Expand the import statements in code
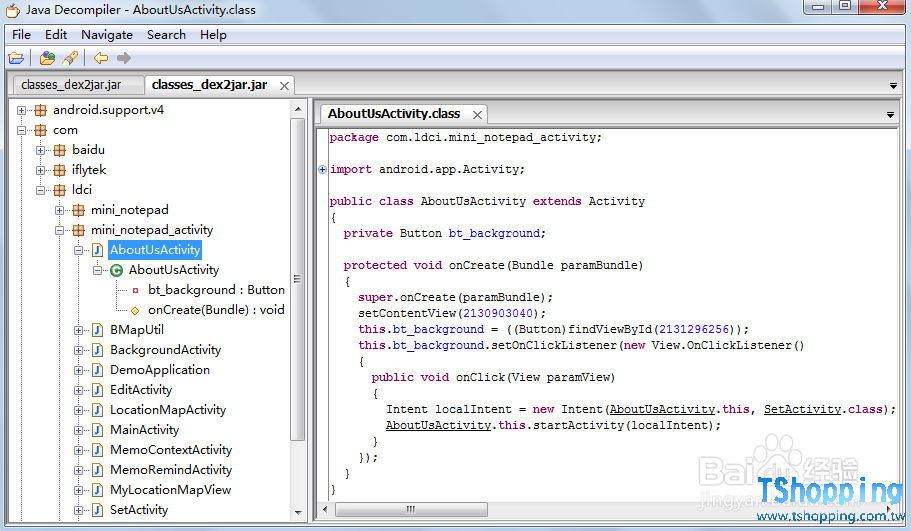 coord(322,169)
